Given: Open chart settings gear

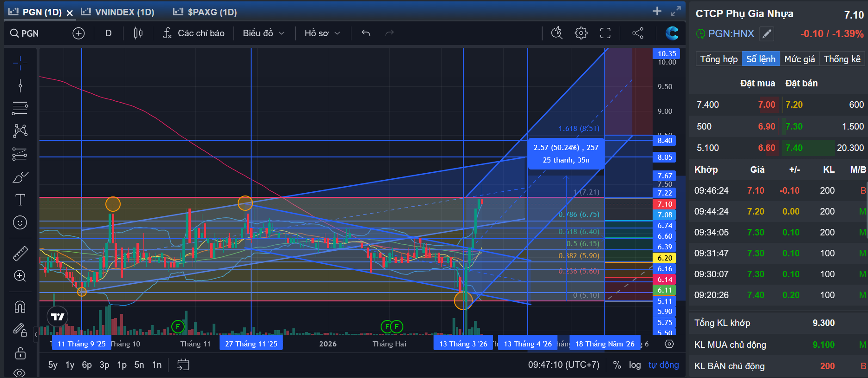Looking at the screenshot, I should pos(581,33).
